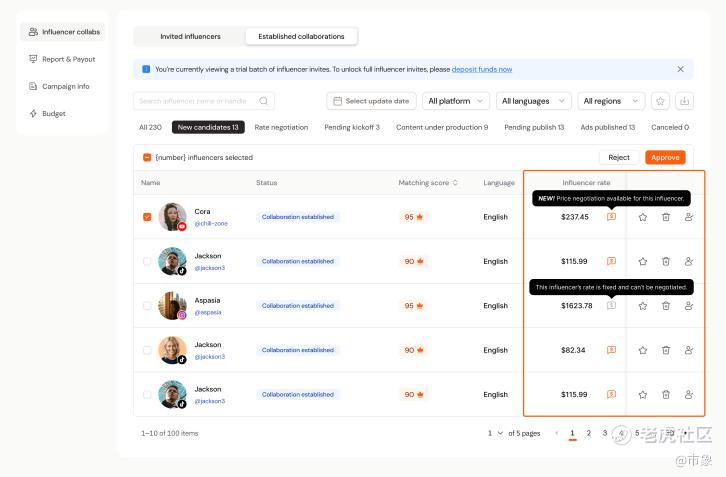Open the page number dropdown beside 'of 5 pages'
The height and width of the screenshot is (477, 726).
tap(495, 433)
